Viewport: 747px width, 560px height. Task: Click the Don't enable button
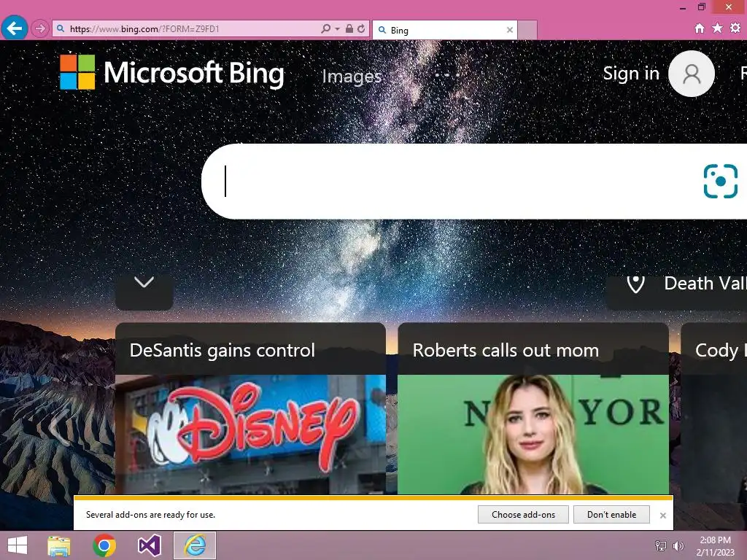click(x=612, y=515)
